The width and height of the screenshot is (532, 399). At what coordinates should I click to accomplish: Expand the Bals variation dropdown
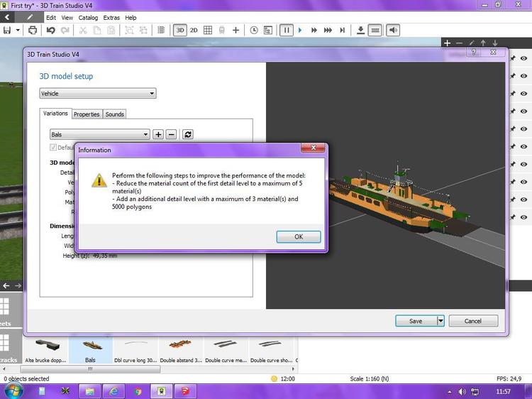pyautogui.click(x=100, y=134)
